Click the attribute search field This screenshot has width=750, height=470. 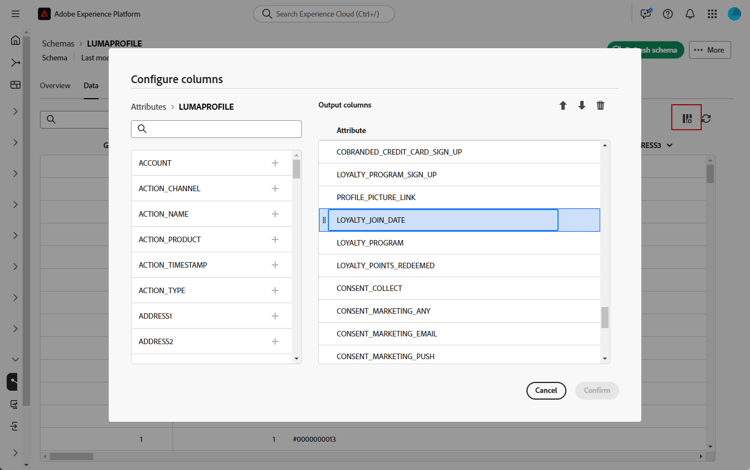point(216,129)
